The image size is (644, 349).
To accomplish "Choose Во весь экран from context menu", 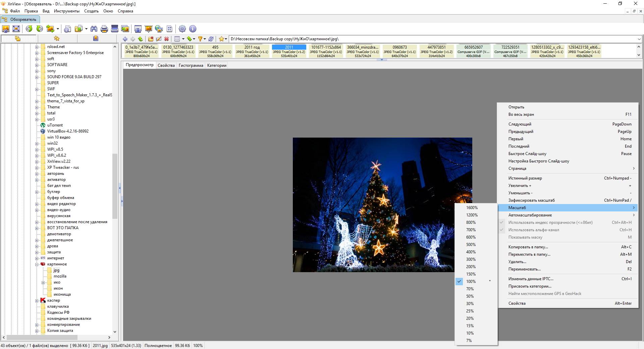I will tap(568, 114).
